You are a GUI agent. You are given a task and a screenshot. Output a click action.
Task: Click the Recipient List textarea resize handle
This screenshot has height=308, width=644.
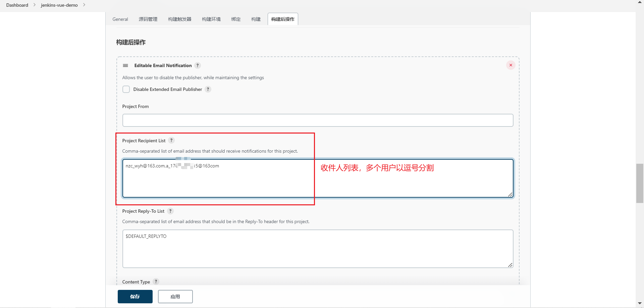tap(510, 195)
